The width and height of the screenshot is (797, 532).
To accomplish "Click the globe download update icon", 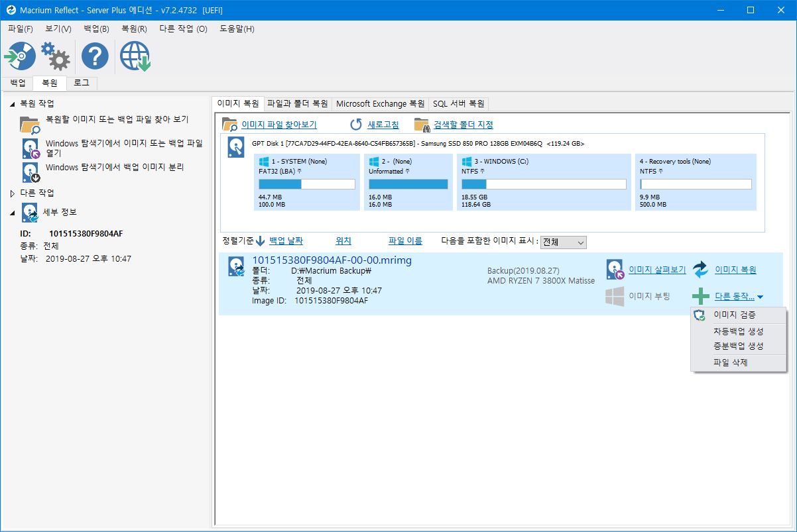I will click(x=135, y=56).
